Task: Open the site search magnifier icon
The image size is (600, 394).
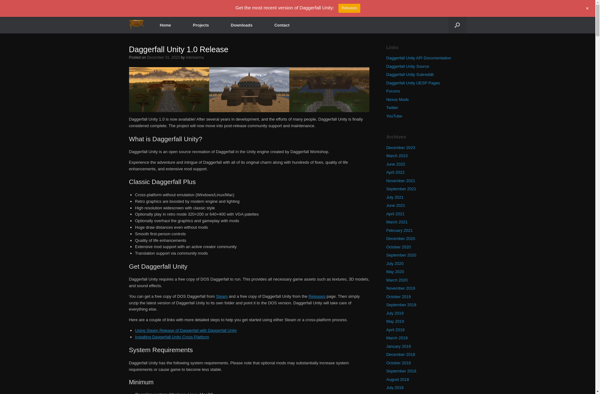Action: click(457, 25)
